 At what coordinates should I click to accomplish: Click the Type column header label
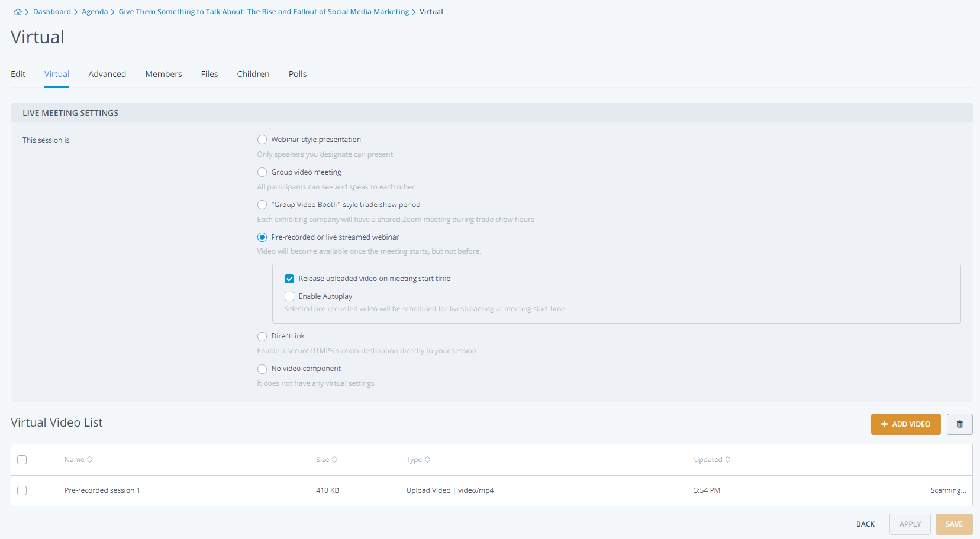click(414, 460)
